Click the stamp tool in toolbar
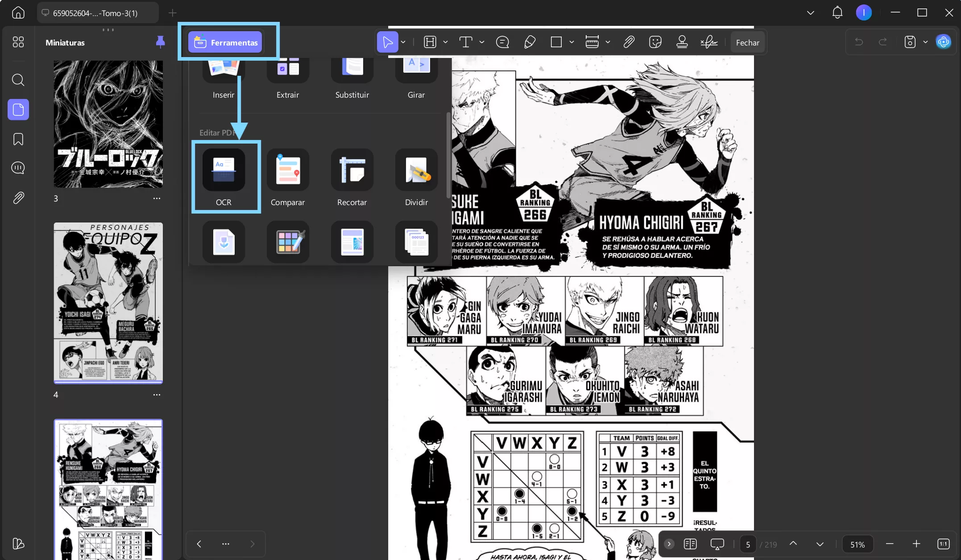 click(682, 42)
